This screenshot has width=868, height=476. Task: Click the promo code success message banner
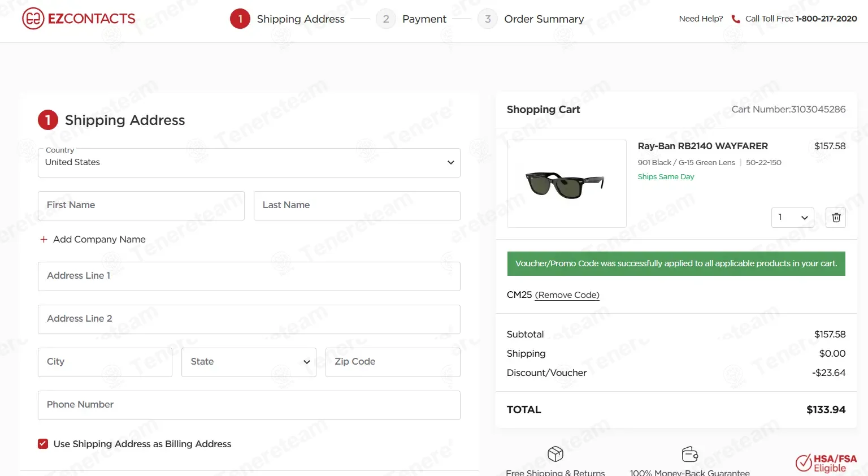tap(676, 264)
